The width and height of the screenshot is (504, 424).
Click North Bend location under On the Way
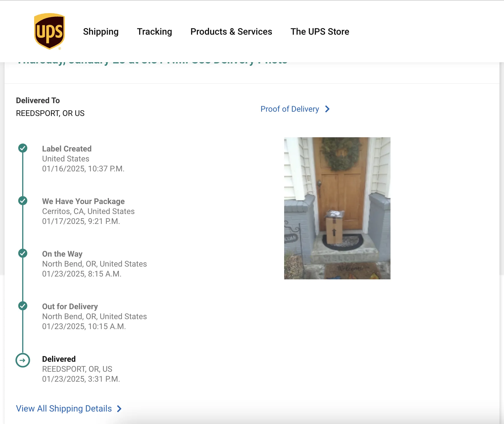point(94,264)
